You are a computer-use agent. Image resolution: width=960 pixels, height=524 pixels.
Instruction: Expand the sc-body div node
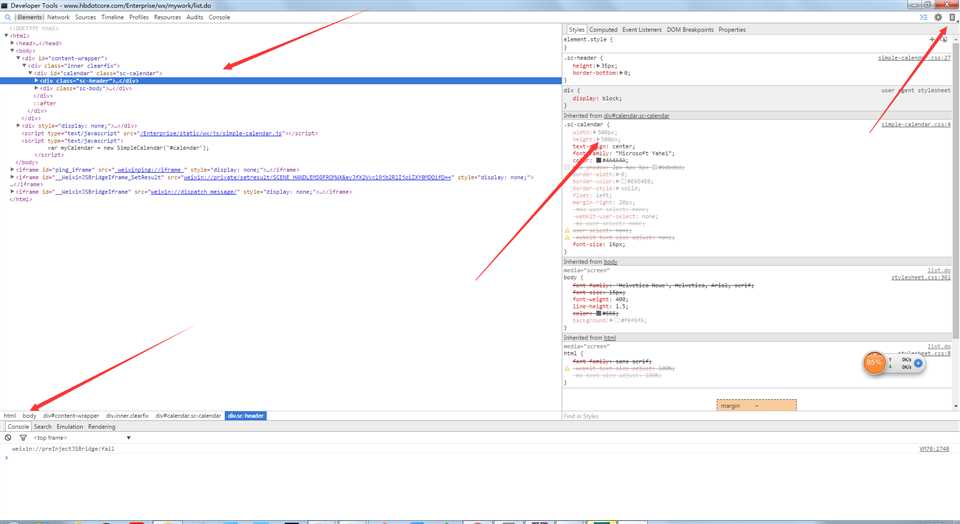37,88
